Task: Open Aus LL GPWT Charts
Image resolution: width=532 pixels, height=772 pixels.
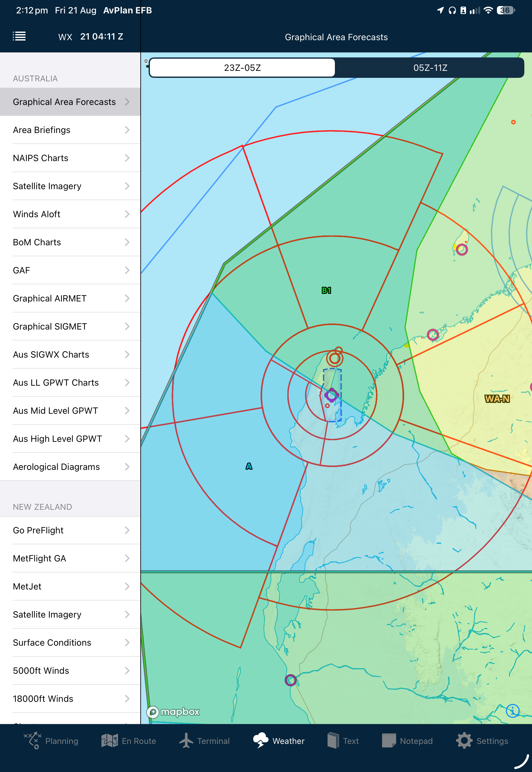Action: (70, 382)
